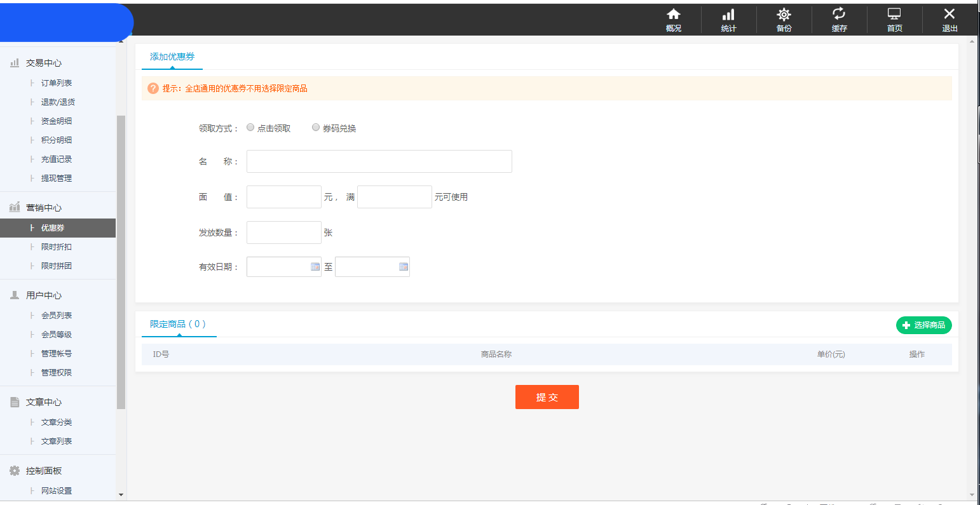This screenshot has width=980, height=505.
Task: Open the 概况 overview icon in top toolbar
Action: (x=673, y=19)
